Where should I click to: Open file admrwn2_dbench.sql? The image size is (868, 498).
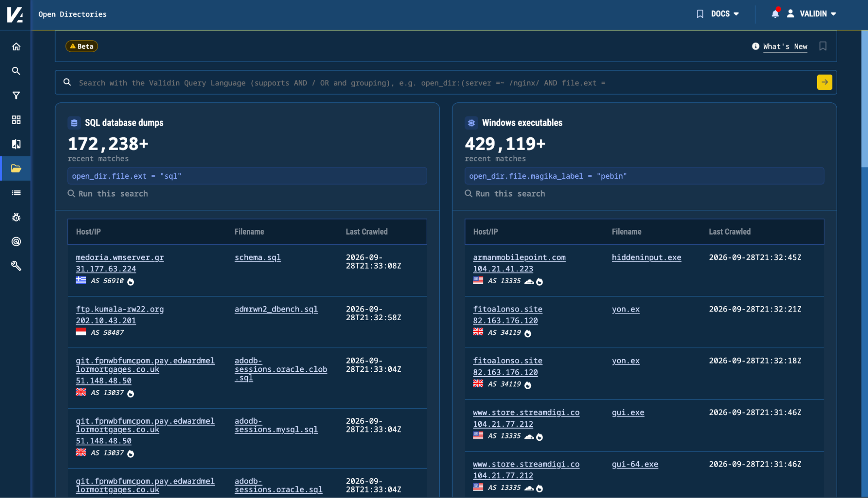(x=276, y=309)
